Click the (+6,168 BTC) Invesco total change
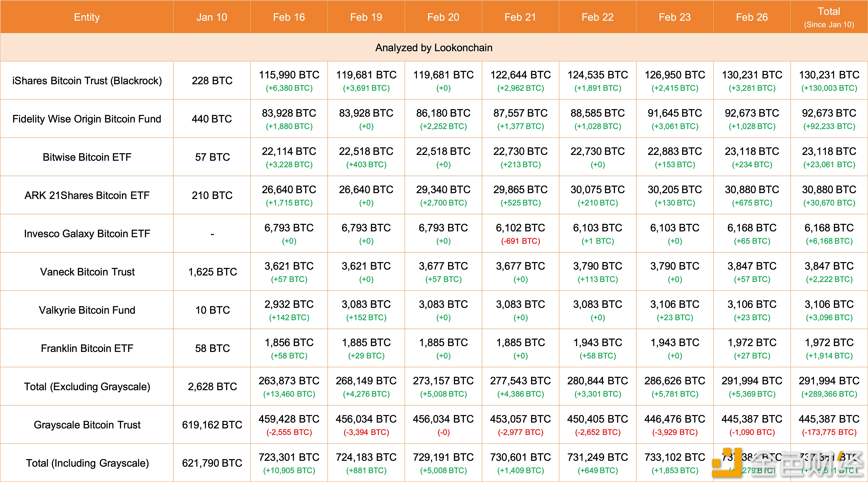 tap(829, 241)
